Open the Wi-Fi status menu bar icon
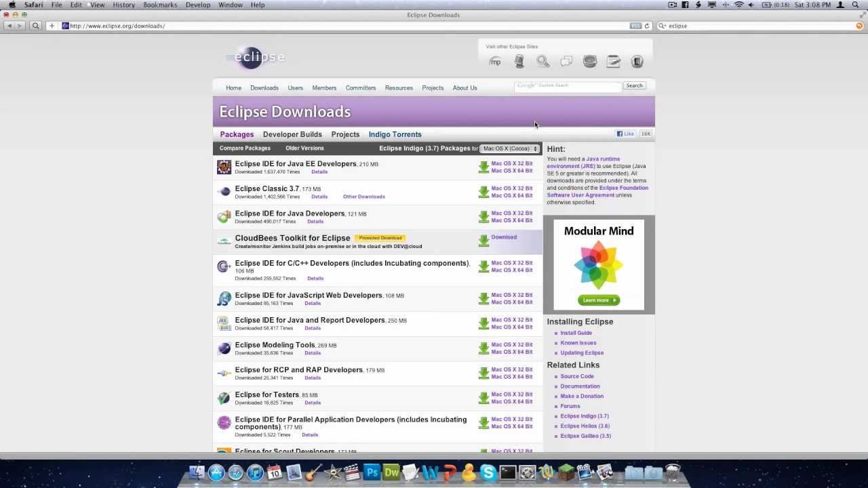 738,5
